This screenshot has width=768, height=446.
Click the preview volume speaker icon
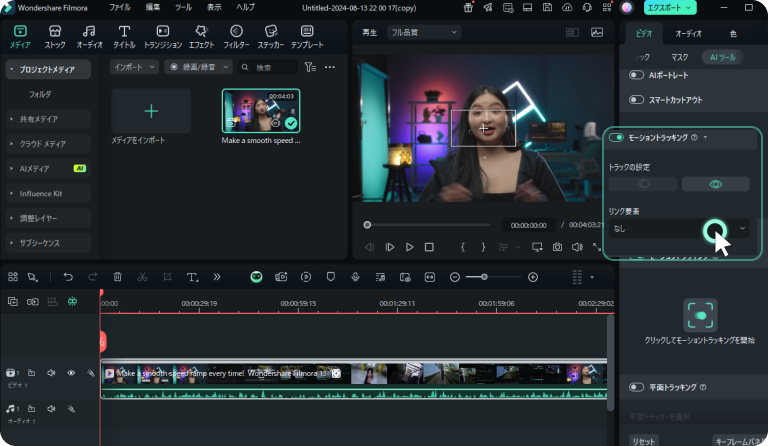(x=577, y=247)
